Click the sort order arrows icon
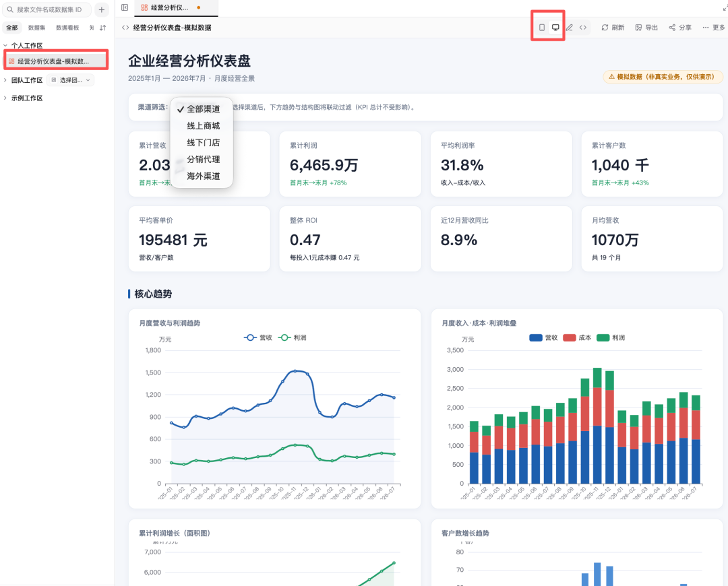Image resolution: width=728 pixels, height=586 pixels. point(103,28)
